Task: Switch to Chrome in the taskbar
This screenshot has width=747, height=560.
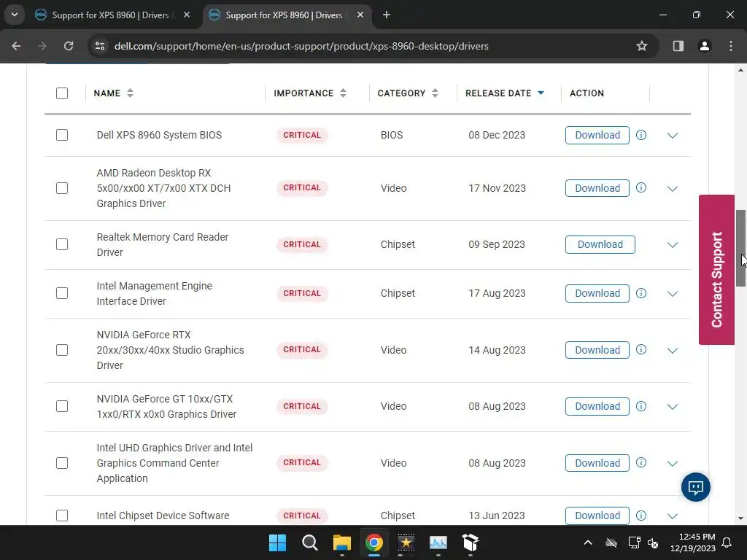Action: point(374,542)
